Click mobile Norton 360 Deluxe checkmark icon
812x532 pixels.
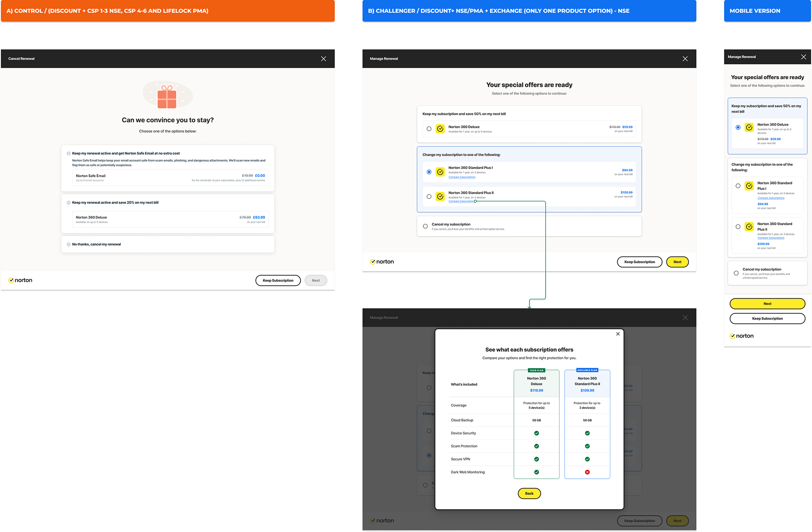pos(749,127)
